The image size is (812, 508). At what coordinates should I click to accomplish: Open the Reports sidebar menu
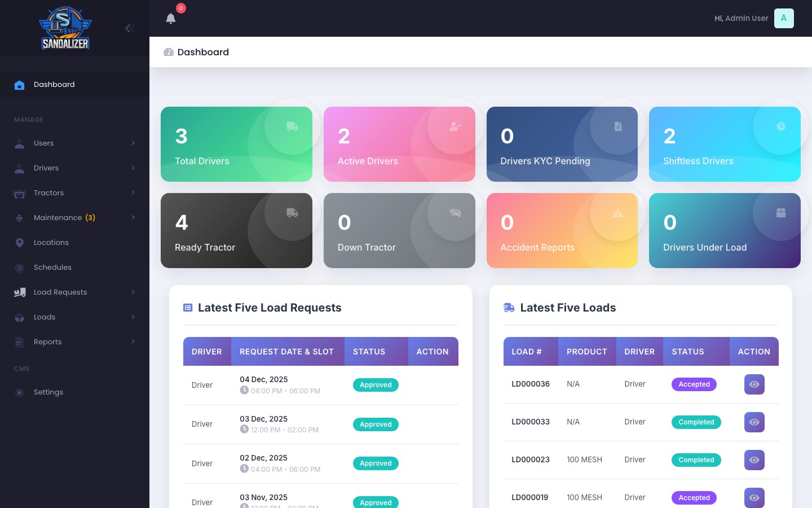pyautogui.click(x=74, y=342)
